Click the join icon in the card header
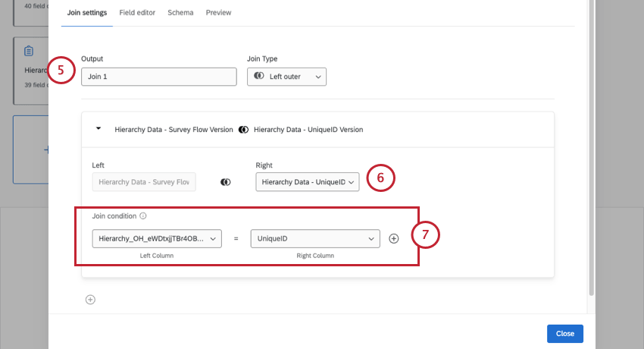Viewport: 644px width, 349px height. (243, 130)
